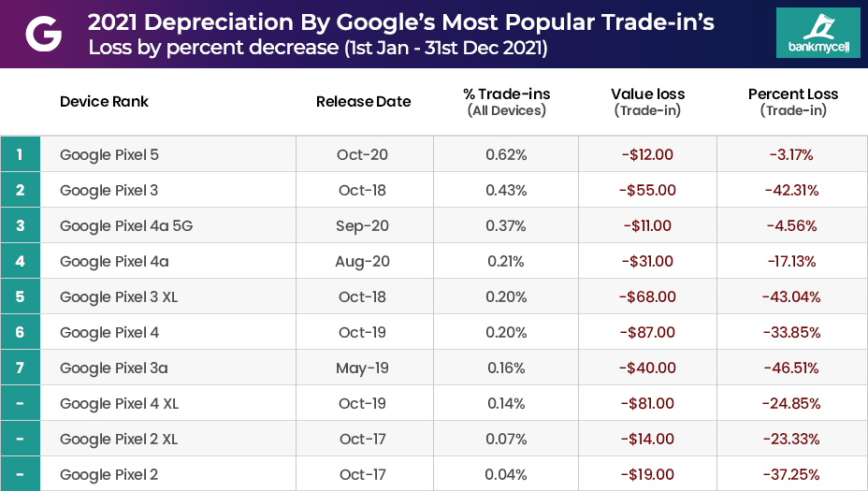
Task: Select the Value loss column header
Action: [647, 101]
